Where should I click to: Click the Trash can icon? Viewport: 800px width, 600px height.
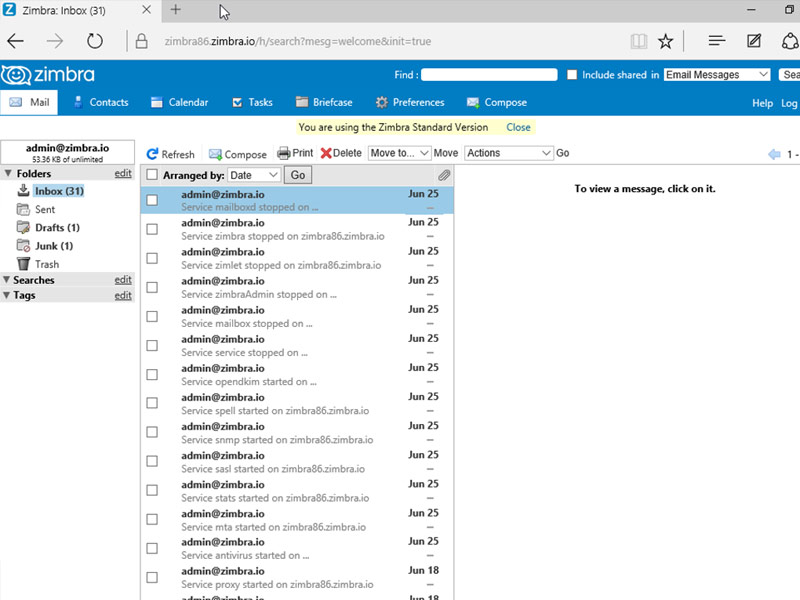click(23, 264)
